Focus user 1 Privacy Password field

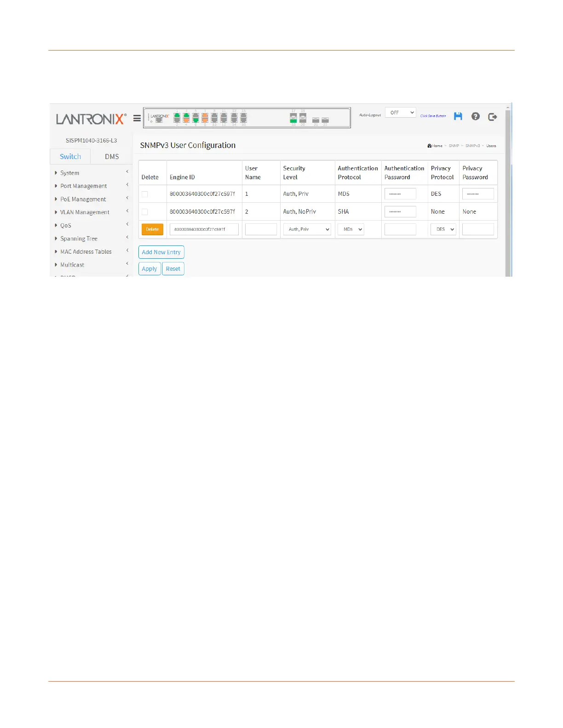coord(478,194)
